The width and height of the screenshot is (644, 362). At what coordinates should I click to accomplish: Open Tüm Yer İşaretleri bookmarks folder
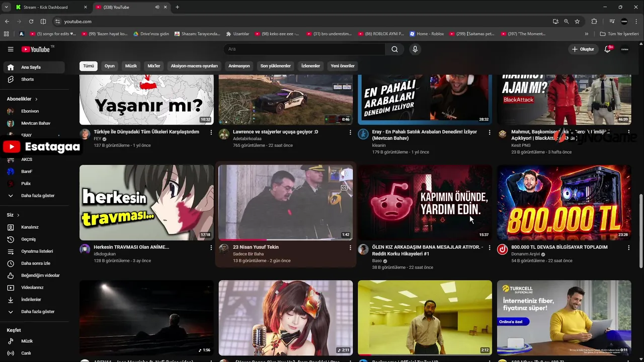(x=619, y=34)
